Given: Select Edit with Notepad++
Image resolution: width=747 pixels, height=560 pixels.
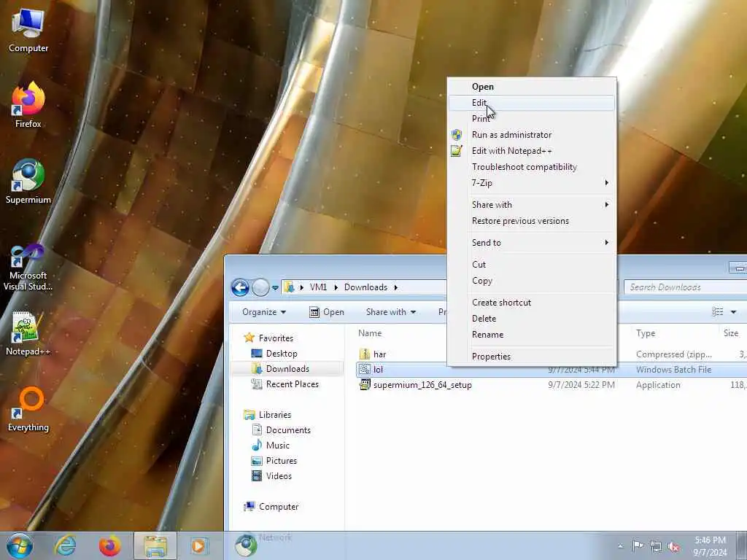Looking at the screenshot, I should pyautogui.click(x=531, y=151).
